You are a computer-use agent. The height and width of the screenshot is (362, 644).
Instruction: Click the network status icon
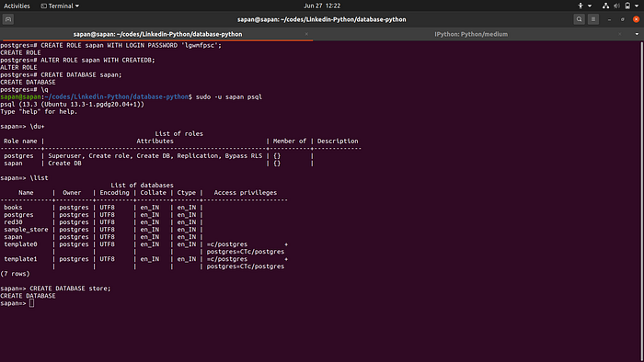click(605, 6)
